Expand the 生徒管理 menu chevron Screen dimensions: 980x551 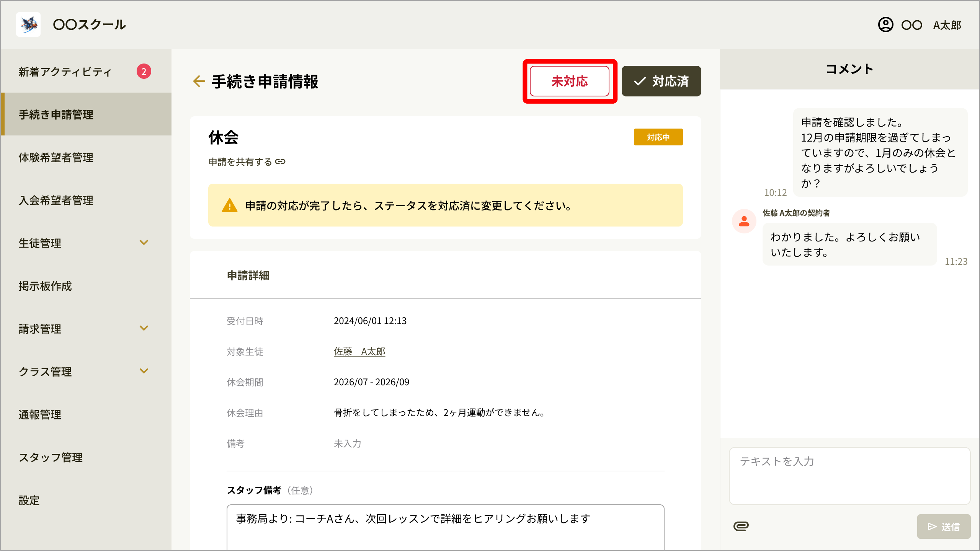click(144, 243)
